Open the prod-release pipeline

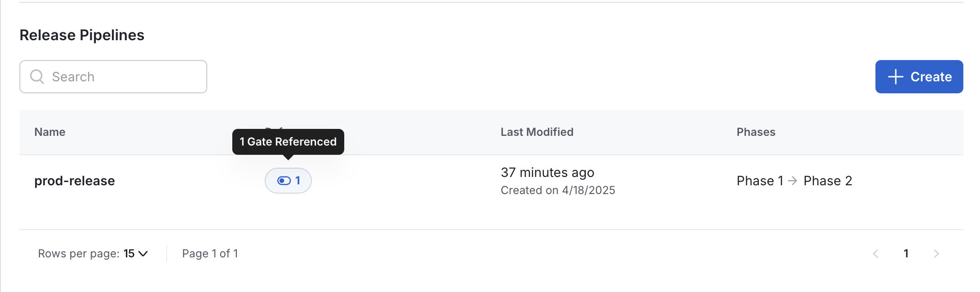(x=74, y=181)
